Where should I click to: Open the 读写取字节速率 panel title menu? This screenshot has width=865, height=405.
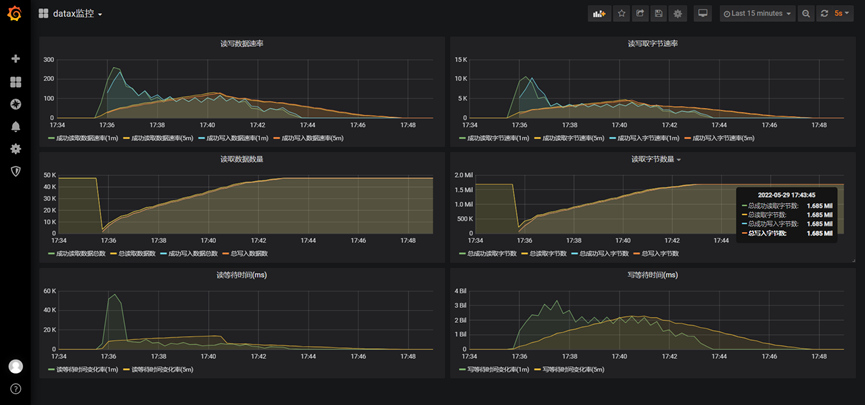click(653, 44)
